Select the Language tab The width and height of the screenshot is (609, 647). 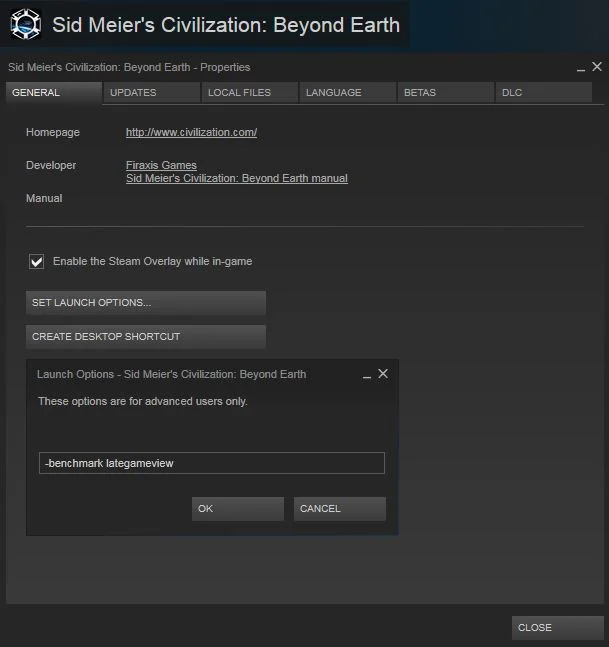348,92
